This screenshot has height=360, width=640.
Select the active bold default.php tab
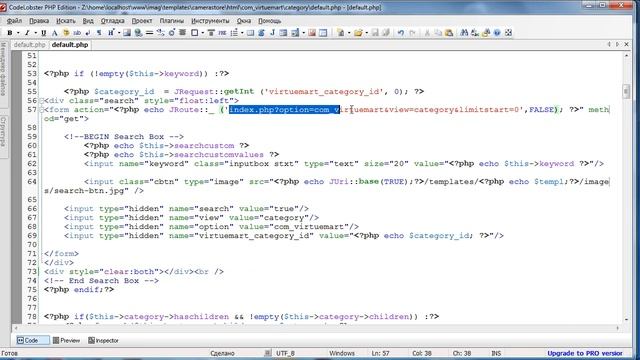[70, 45]
